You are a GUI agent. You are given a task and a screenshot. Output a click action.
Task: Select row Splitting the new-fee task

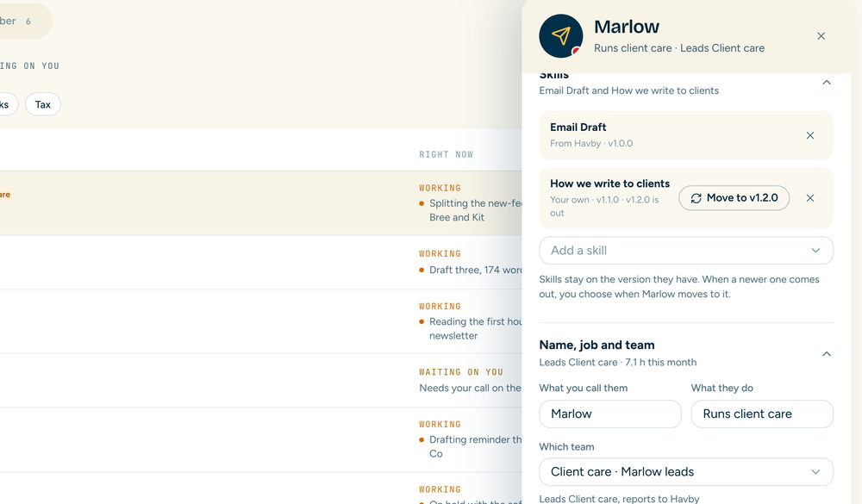click(x=260, y=203)
